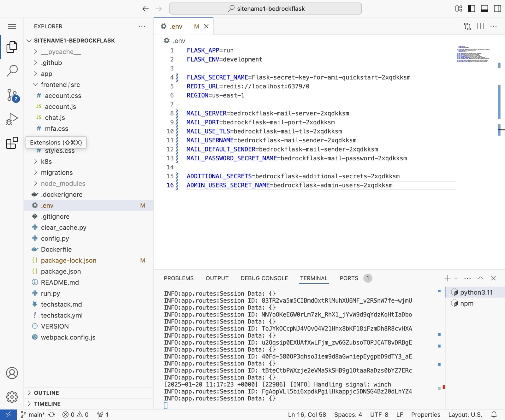Synchronize changes via status bar sync icon
The height and width of the screenshot is (420, 505).
pyautogui.click(x=52, y=415)
